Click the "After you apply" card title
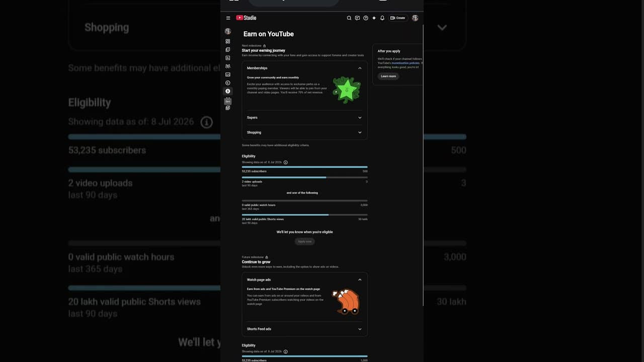 (389, 51)
